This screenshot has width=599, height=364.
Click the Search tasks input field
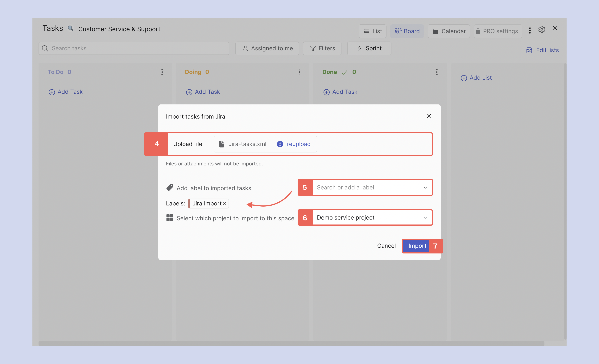coord(136,48)
